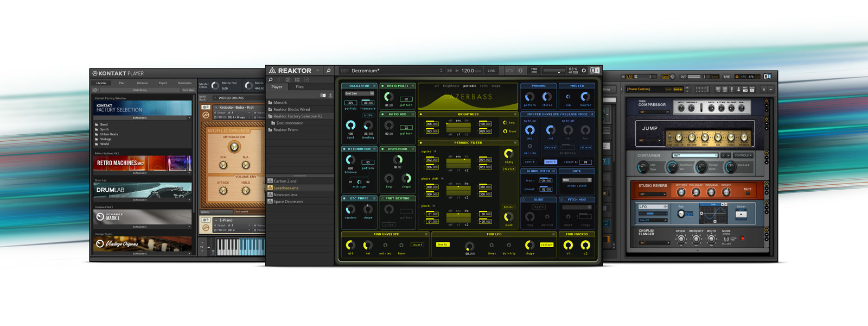Click the Reaktor audio engine power icon
Viewport: 868px width, 326px height.
584,71
